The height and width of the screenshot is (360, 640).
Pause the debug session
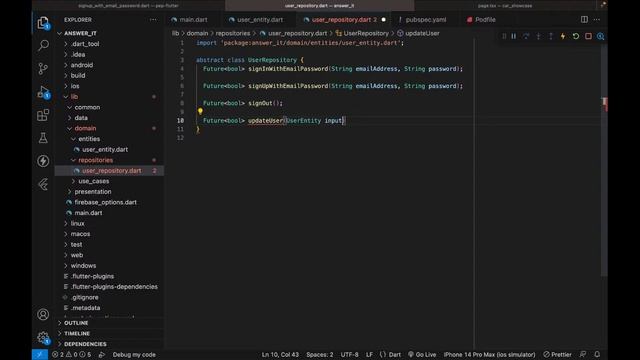click(513, 36)
